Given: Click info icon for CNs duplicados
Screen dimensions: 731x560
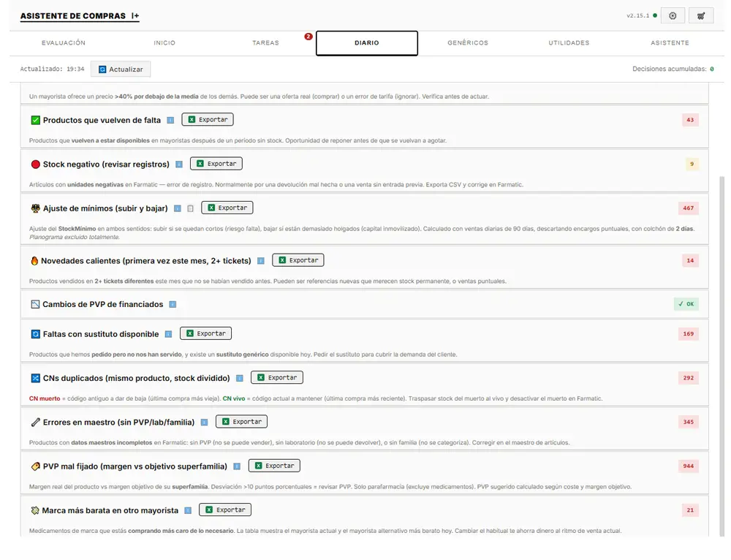Looking at the screenshot, I should coord(240,378).
